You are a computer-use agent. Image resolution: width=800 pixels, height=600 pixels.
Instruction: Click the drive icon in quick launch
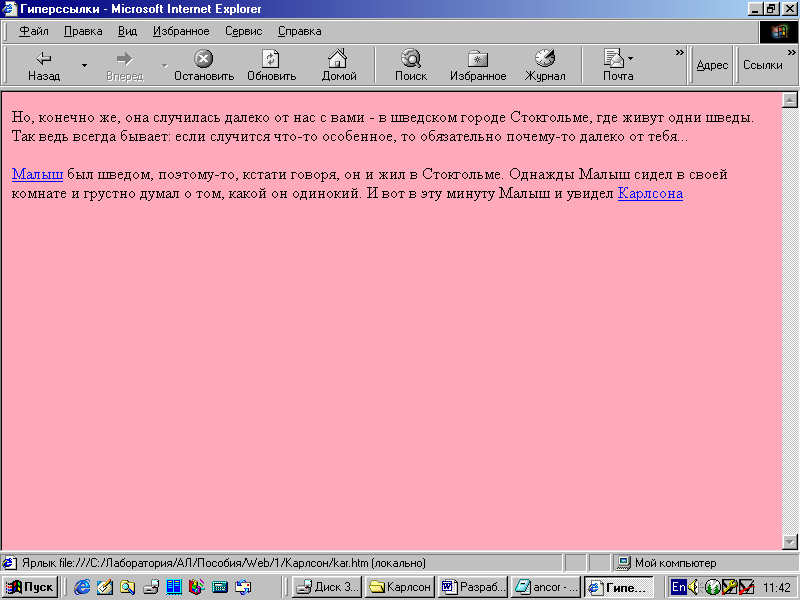coord(151,587)
